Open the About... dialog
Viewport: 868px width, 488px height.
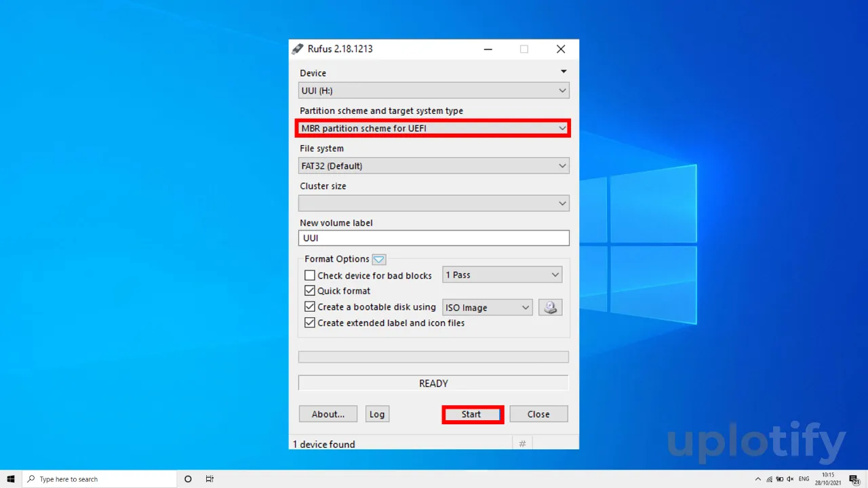pyautogui.click(x=328, y=414)
